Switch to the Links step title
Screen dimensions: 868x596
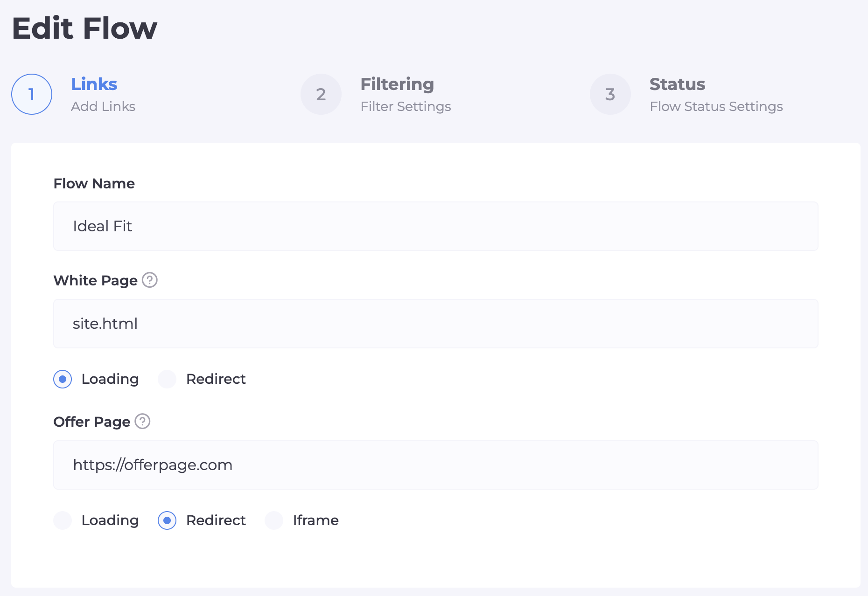(94, 84)
